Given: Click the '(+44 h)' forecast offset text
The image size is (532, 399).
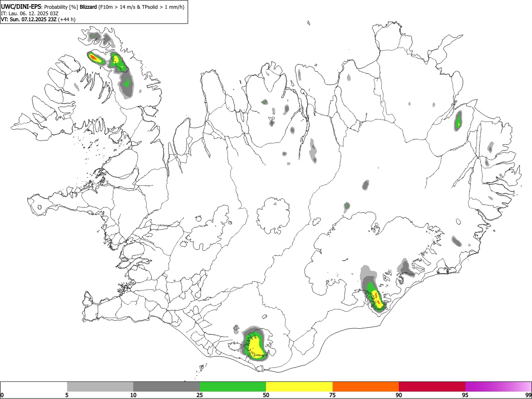Looking at the screenshot, I should (67, 19).
